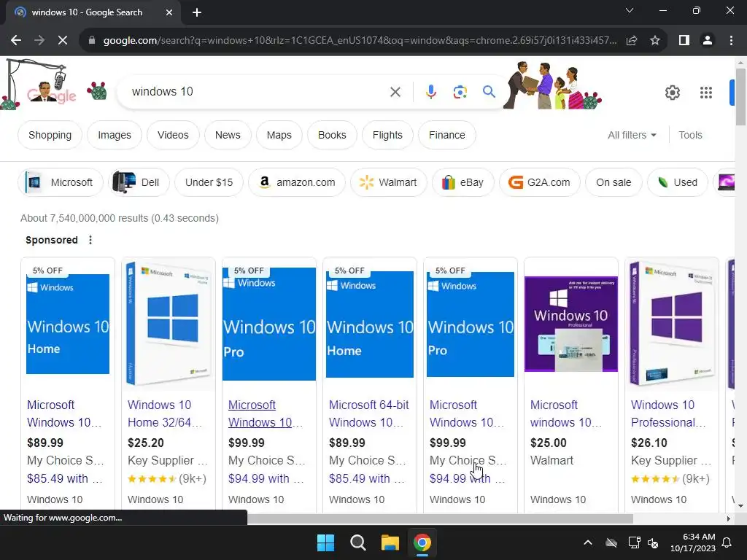Switch to News results
This screenshot has width=747, height=560.
(228, 135)
